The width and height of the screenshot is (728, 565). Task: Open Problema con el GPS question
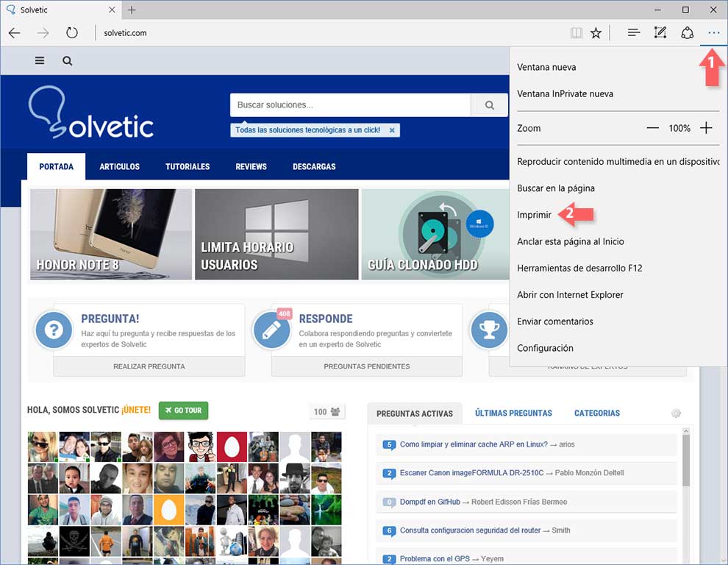tap(435, 558)
